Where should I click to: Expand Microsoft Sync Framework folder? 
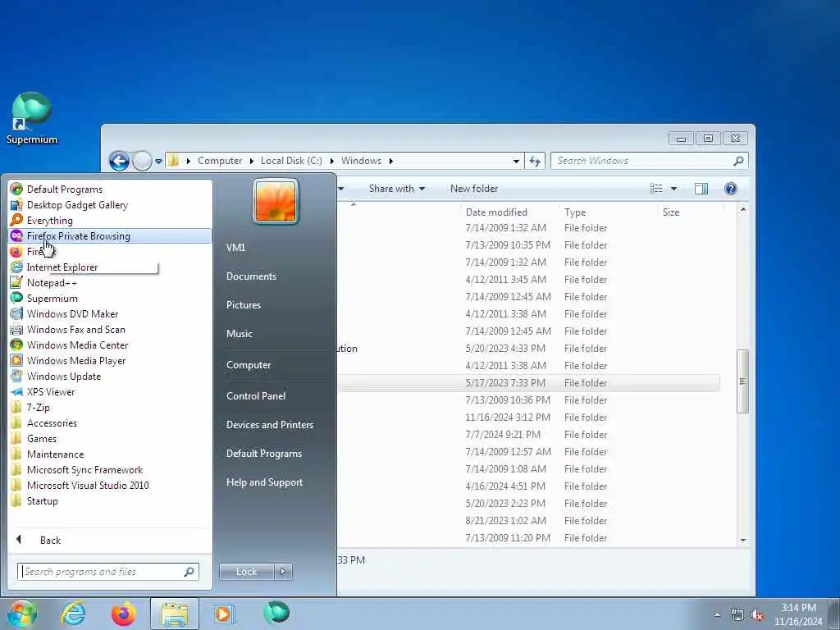84,468
